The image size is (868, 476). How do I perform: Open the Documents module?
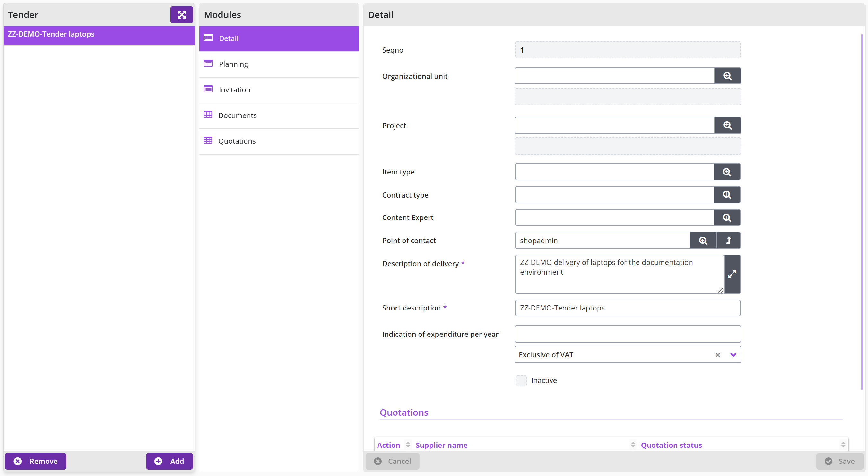tap(279, 115)
